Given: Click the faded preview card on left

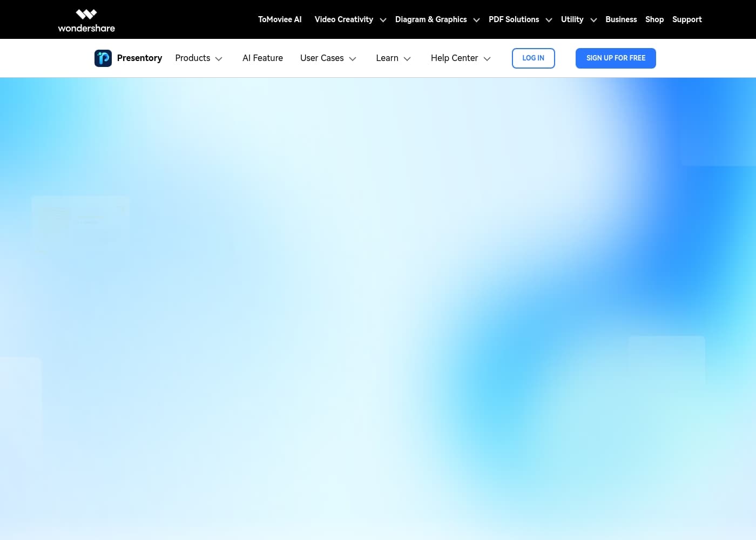Looking at the screenshot, I should [80, 224].
